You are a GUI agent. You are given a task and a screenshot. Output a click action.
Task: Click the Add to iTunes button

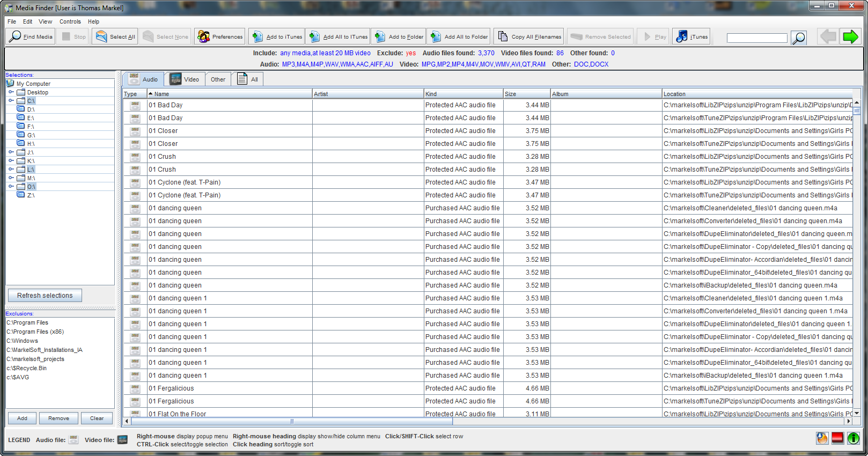tap(277, 36)
